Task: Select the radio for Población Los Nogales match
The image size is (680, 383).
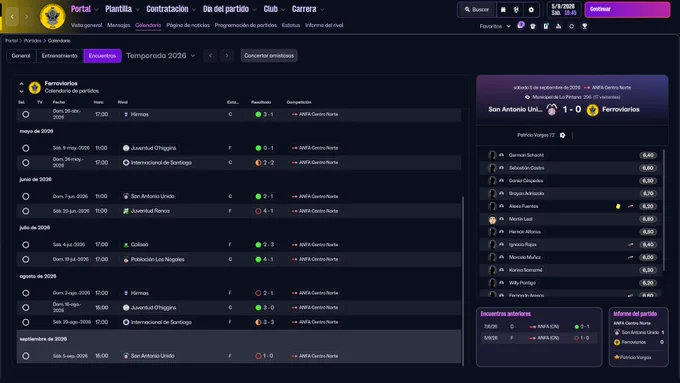Action: click(26, 259)
